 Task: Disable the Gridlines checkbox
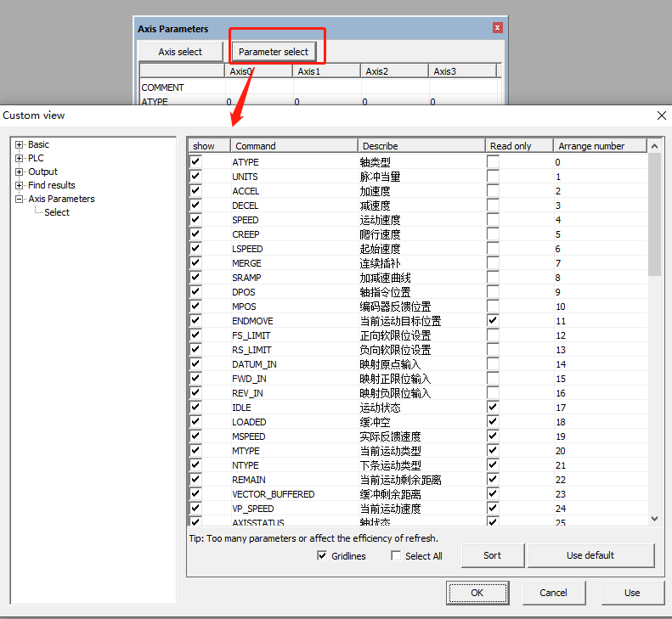(322, 556)
